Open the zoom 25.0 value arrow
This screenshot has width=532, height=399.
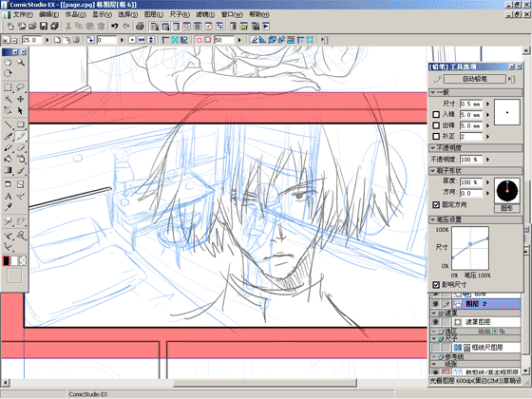click(x=47, y=40)
